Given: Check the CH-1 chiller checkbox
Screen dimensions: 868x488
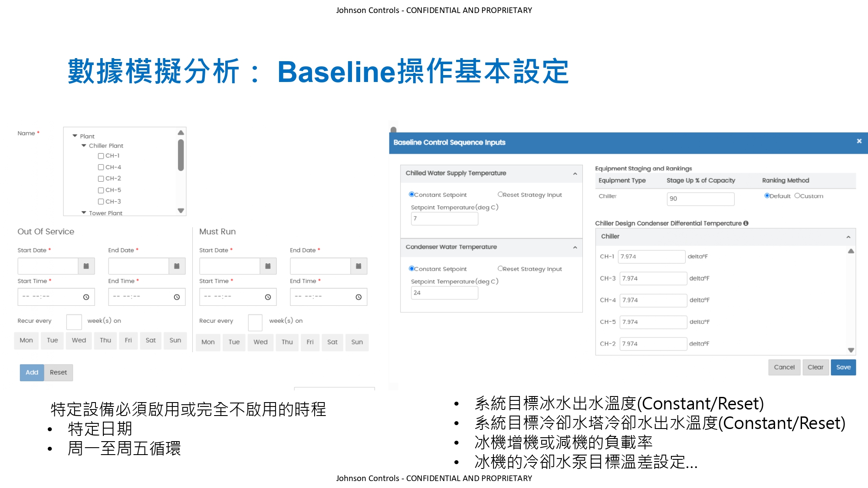Looking at the screenshot, I should click(x=101, y=156).
